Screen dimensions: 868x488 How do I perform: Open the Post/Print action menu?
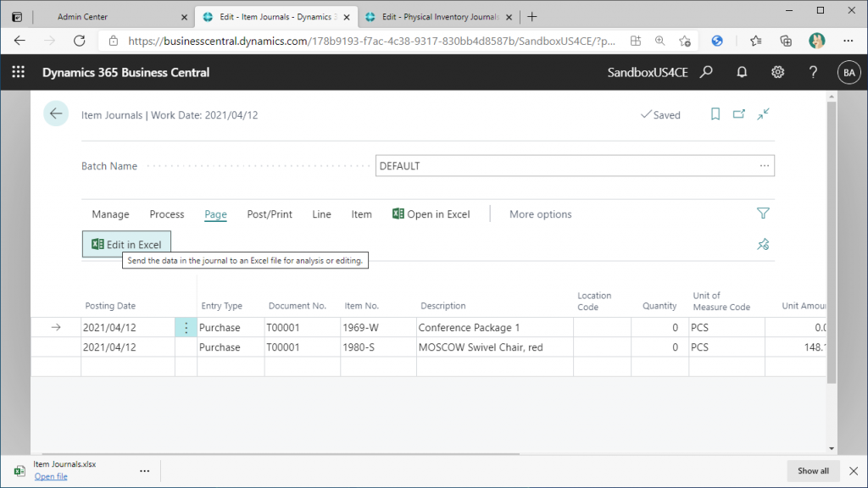pos(270,214)
